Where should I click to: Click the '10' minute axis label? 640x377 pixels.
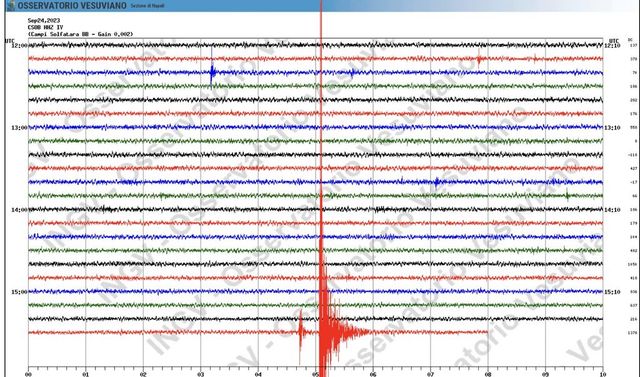click(x=602, y=374)
